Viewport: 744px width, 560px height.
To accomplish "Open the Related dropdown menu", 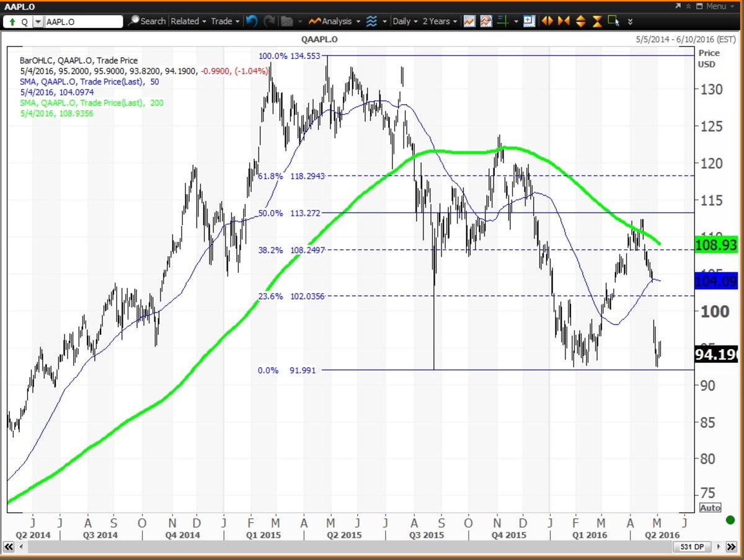I will [188, 21].
